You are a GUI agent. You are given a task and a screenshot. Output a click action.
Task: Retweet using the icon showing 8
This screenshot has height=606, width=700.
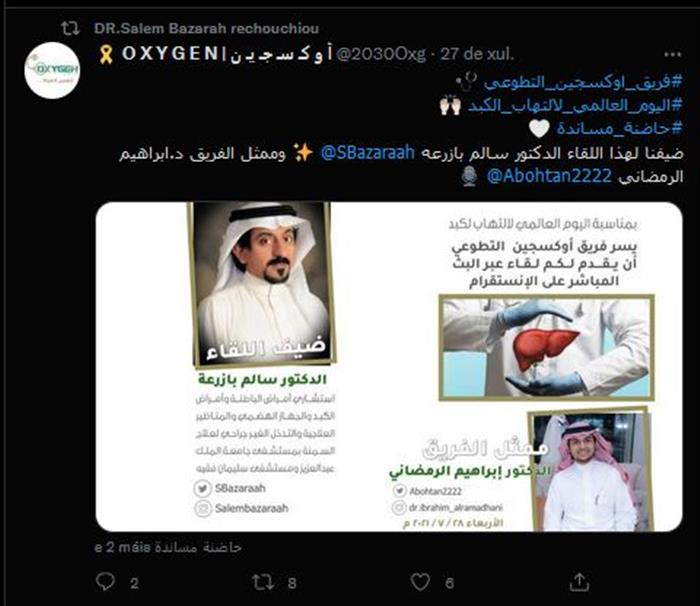point(263,582)
